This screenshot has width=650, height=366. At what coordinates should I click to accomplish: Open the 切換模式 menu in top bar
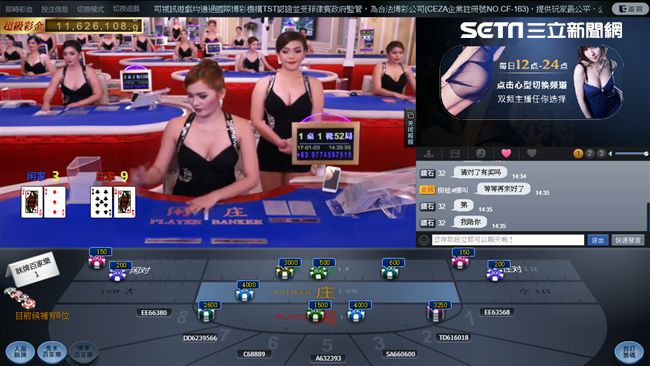pos(90,8)
